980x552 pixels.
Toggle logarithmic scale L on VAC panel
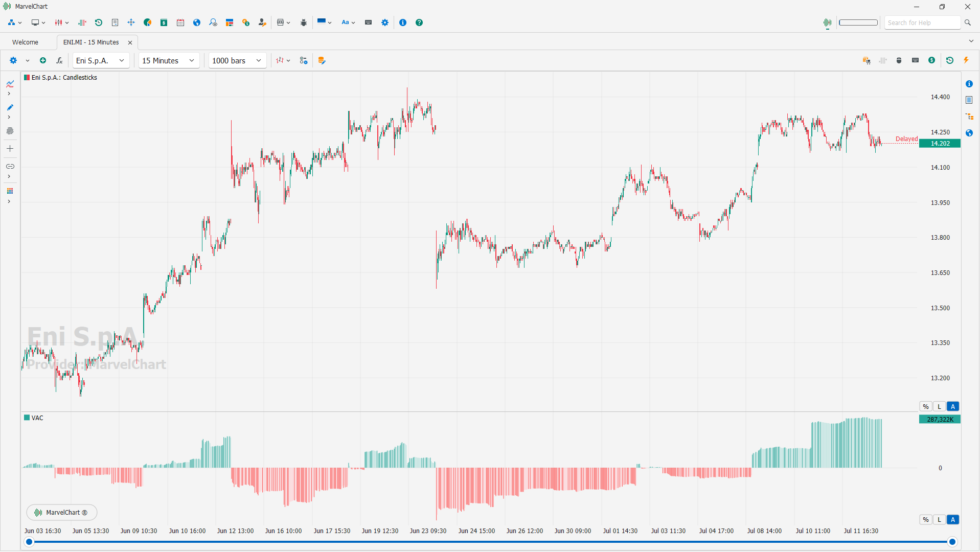click(x=939, y=519)
